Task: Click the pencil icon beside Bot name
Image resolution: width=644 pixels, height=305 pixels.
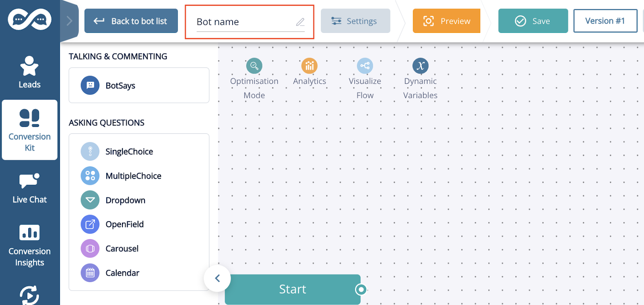Action: [300, 22]
